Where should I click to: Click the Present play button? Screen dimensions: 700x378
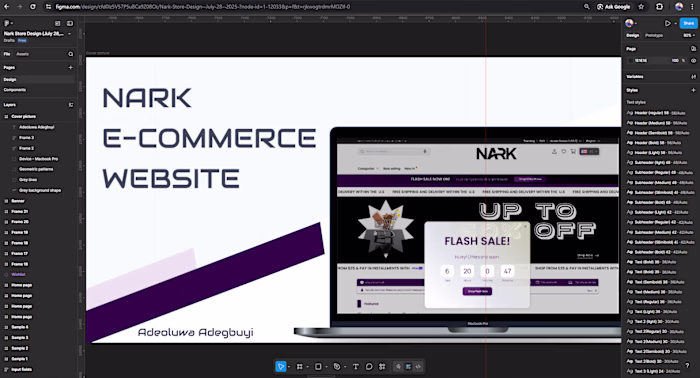(667, 23)
